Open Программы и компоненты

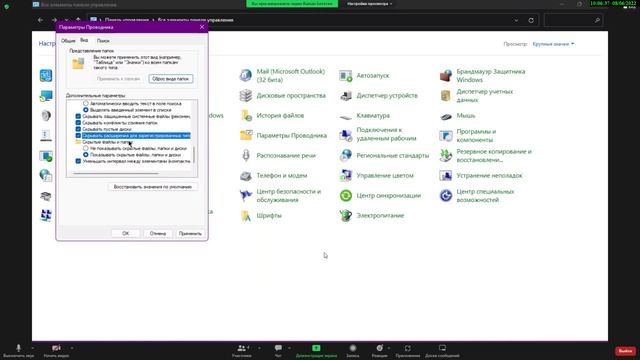(468, 136)
